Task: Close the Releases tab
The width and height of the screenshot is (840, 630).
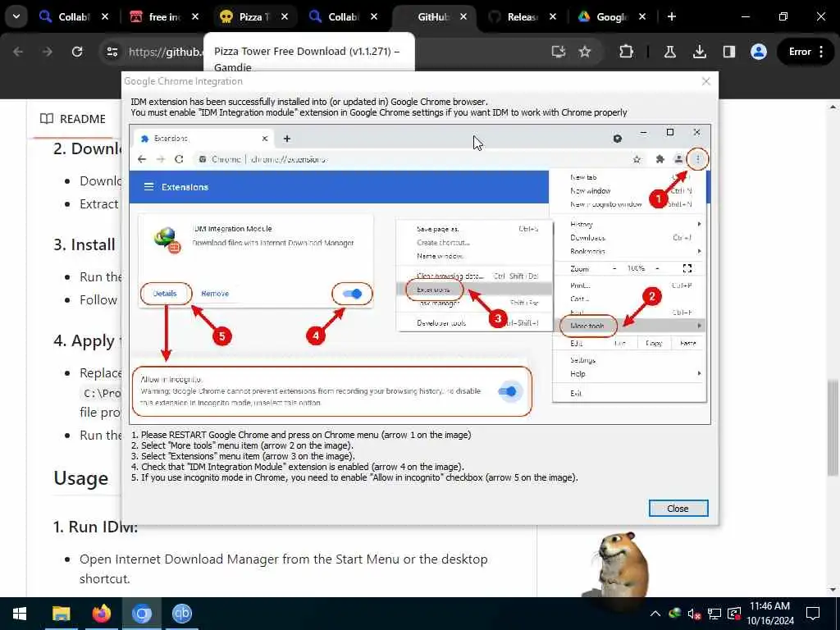Action: click(553, 17)
